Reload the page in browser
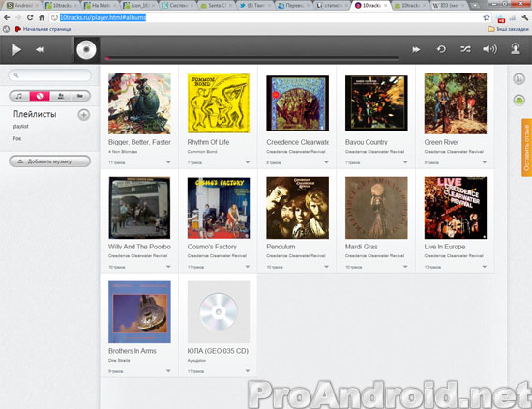The image size is (532, 409). pyautogui.click(x=30, y=17)
